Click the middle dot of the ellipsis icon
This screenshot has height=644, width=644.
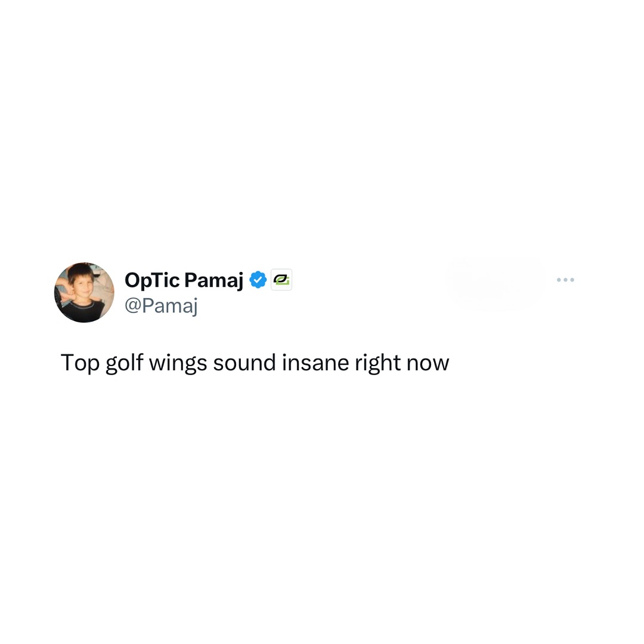click(x=565, y=280)
